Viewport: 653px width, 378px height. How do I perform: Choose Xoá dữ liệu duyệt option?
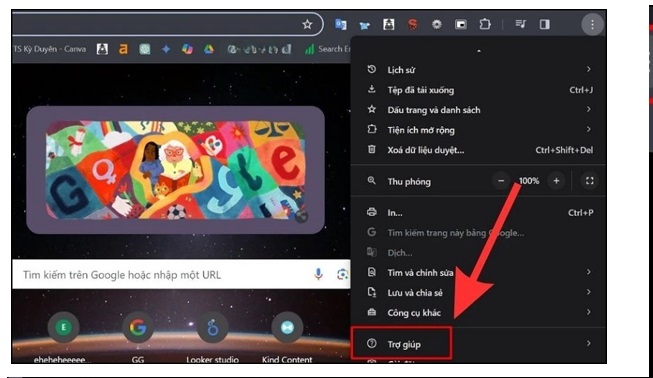[479, 150]
